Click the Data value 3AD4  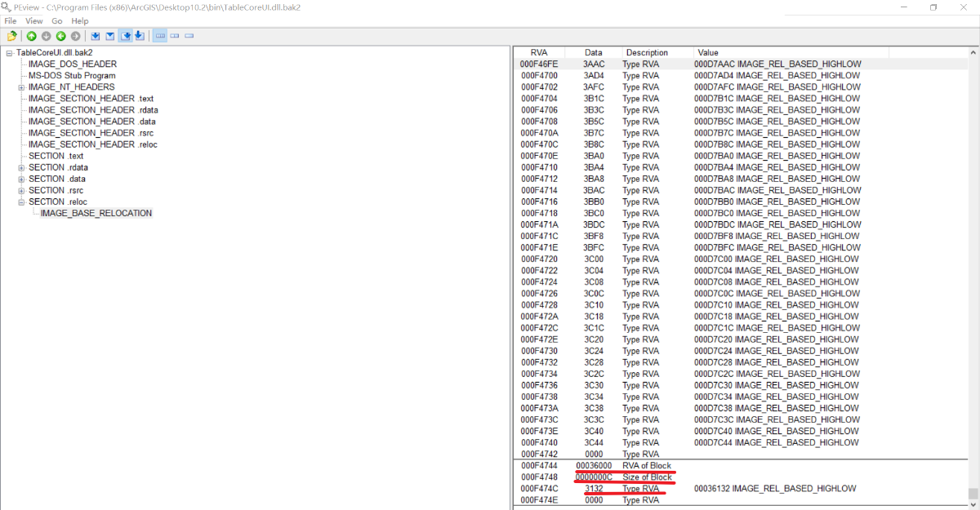tap(594, 75)
